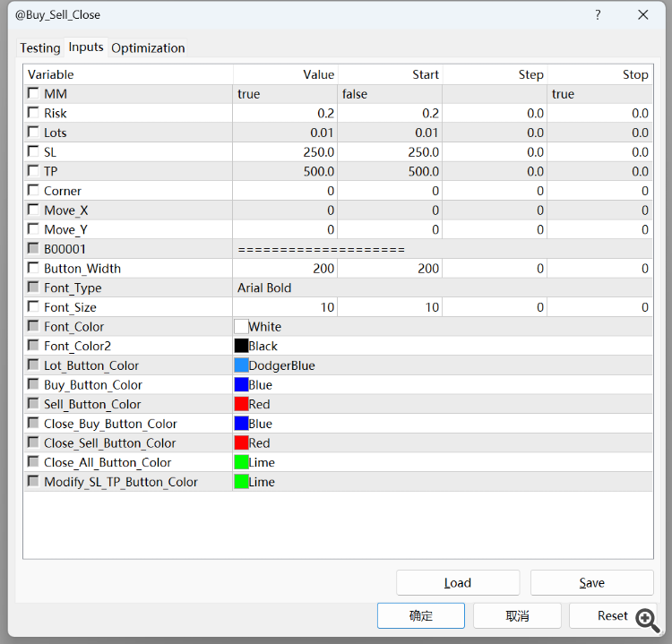Switch to the Testing tab
The image size is (672, 644).
pyautogui.click(x=40, y=48)
